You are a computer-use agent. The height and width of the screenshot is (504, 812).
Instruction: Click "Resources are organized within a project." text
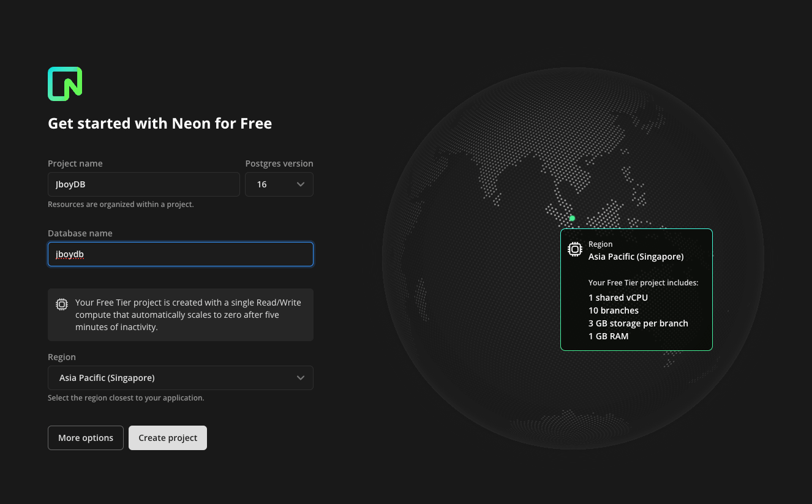point(121,205)
